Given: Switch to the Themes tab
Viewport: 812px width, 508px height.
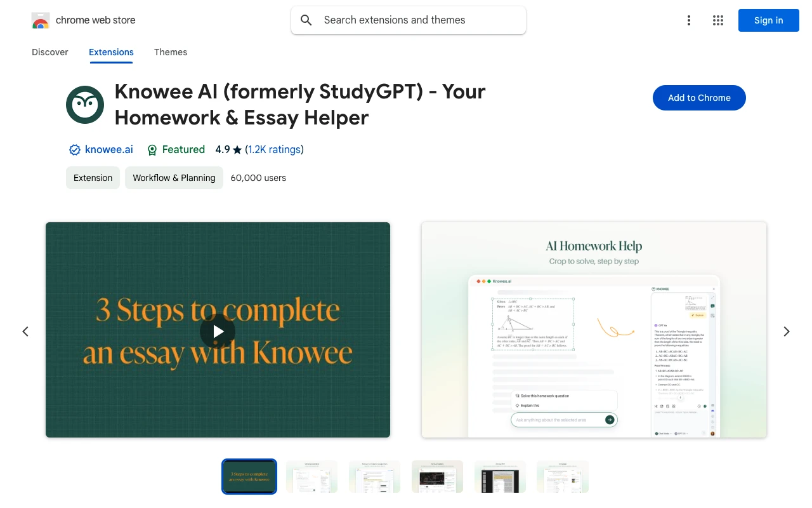Looking at the screenshot, I should coord(171,52).
